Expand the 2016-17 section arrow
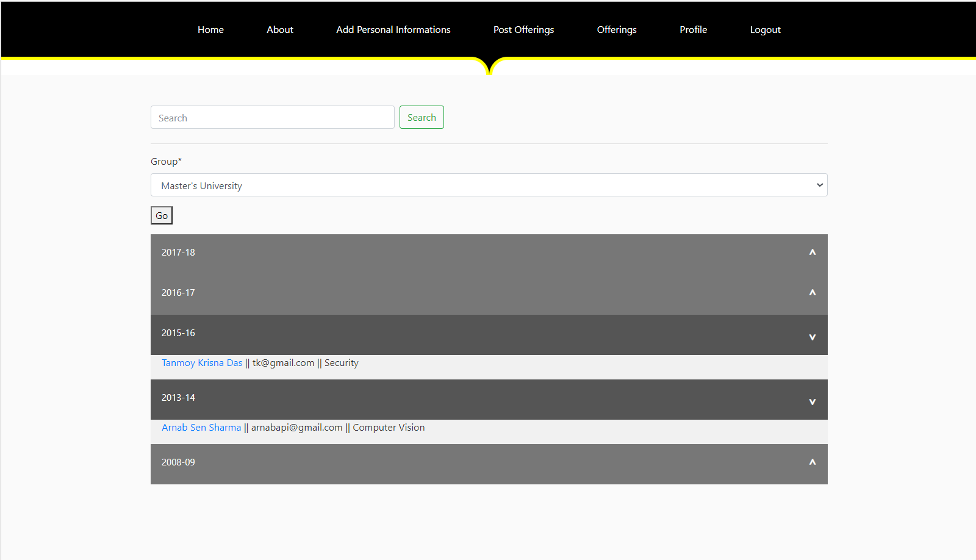This screenshot has width=976, height=560. (x=813, y=293)
